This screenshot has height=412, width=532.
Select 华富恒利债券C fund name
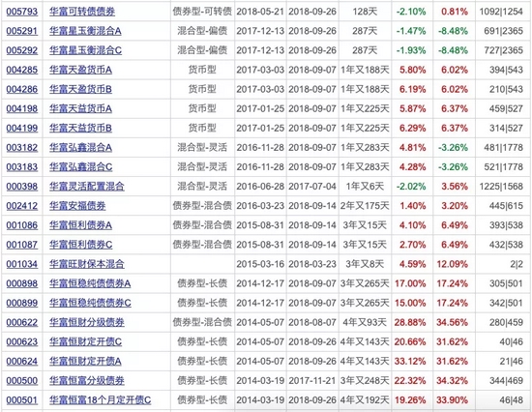[x=80, y=245]
